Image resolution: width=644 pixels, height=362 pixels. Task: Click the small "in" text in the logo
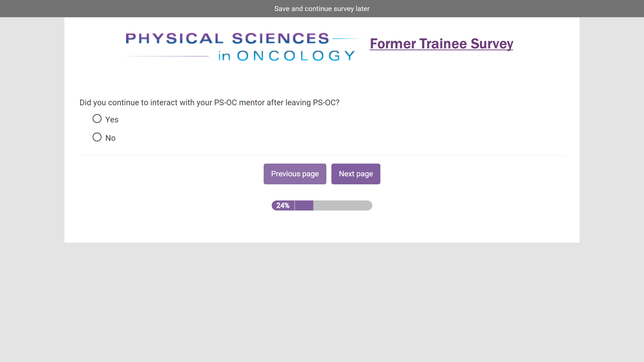pos(224,56)
